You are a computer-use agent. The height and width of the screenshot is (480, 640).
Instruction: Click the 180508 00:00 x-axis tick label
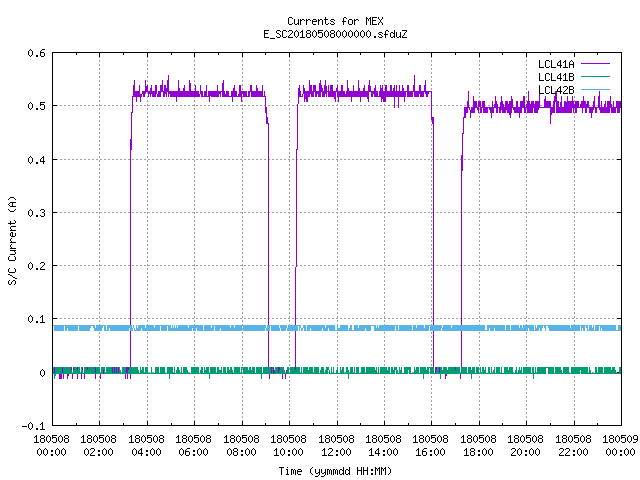(x=51, y=446)
